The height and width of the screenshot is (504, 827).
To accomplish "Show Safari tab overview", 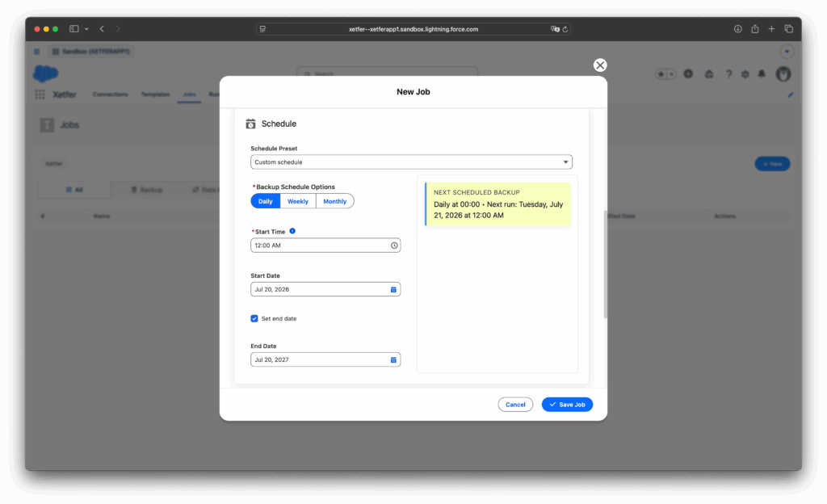I will coord(788,29).
